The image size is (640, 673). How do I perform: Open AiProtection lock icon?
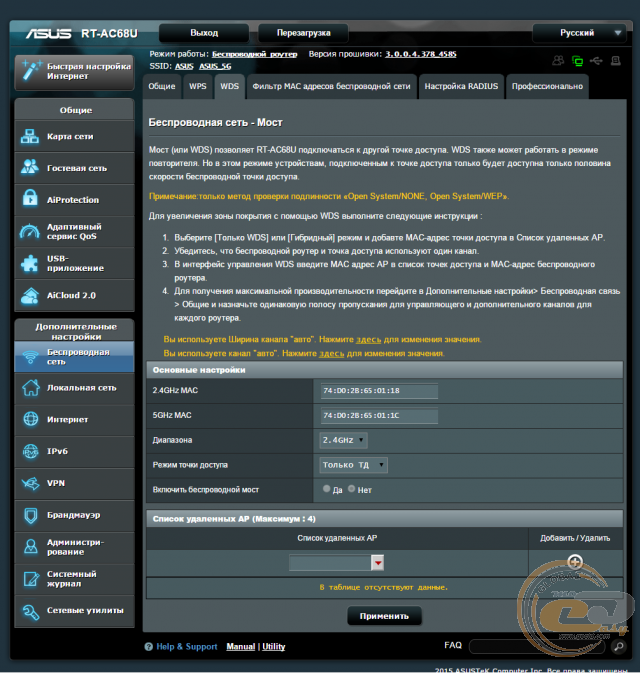pyautogui.click(x=30, y=198)
